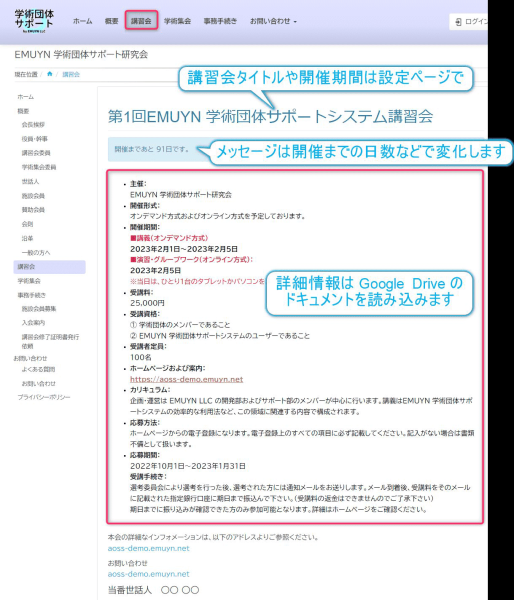The image size is (514, 600).
Task: Click the home icon in the breadcrumb
Action: point(49,74)
